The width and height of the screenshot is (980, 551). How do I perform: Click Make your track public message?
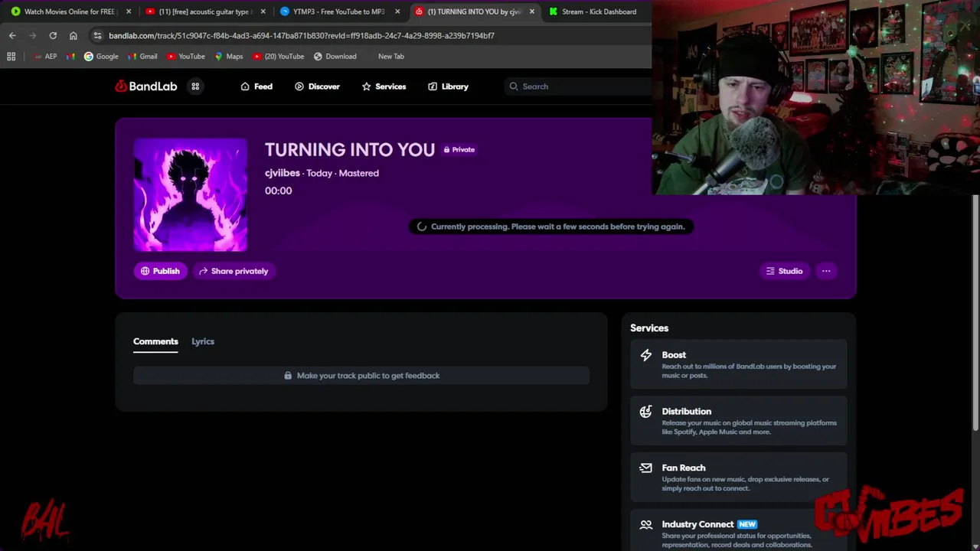tap(361, 376)
